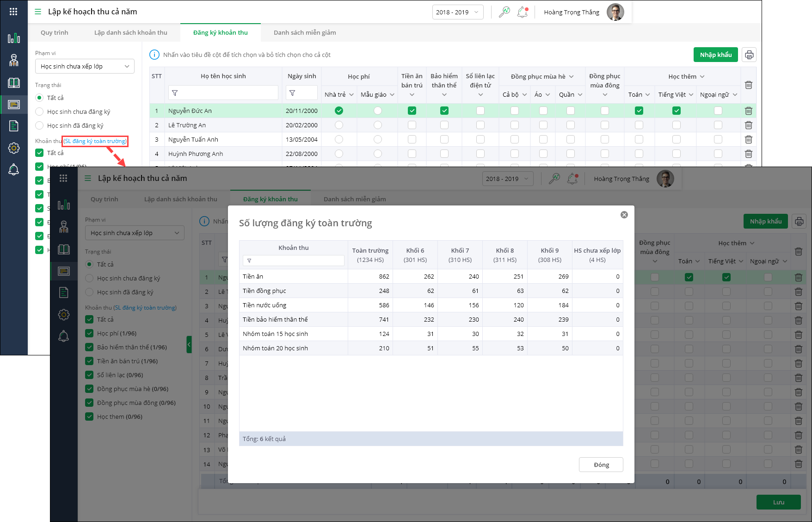This screenshot has width=812, height=522.
Task: Open the book icon in left sidebar
Action: (x=14, y=82)
